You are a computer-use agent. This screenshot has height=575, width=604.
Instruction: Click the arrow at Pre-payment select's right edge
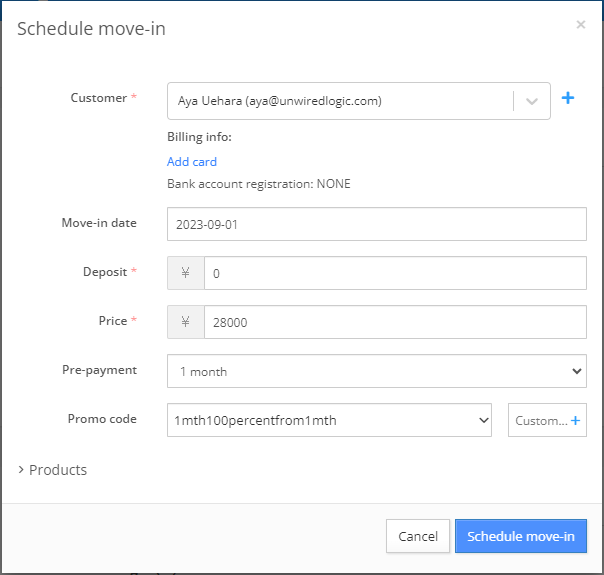pyautogui.click(x=576, y=371)
